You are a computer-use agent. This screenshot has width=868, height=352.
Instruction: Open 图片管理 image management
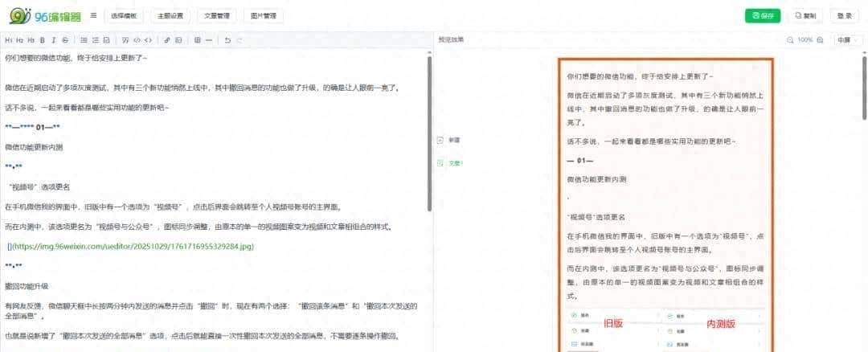coord(263,16)
